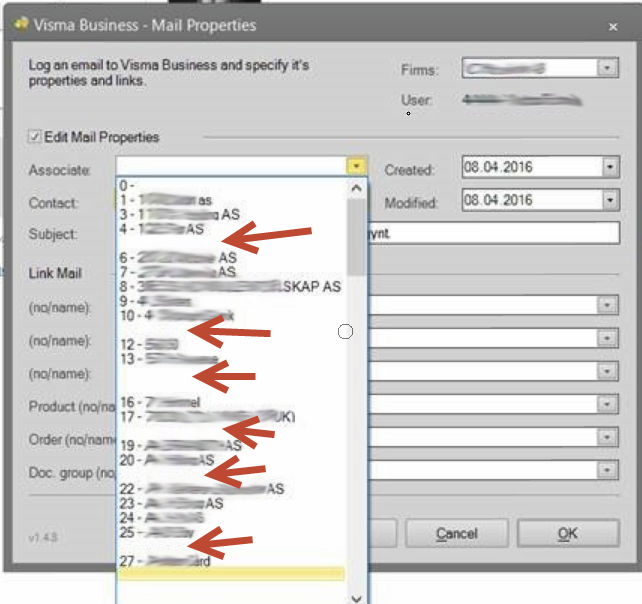Click the Subject text field

click(495, 233)
